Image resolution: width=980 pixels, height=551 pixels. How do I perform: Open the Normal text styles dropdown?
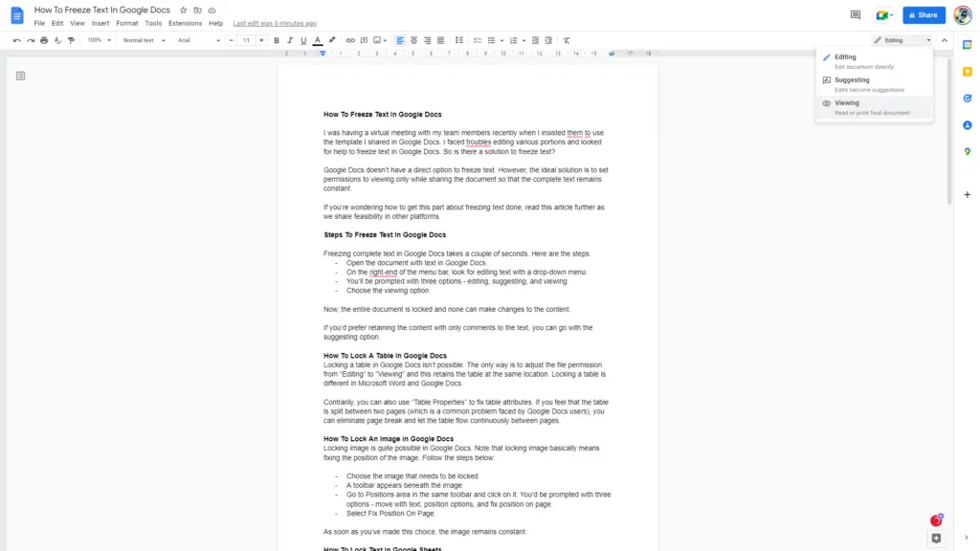tap(144, 40)
